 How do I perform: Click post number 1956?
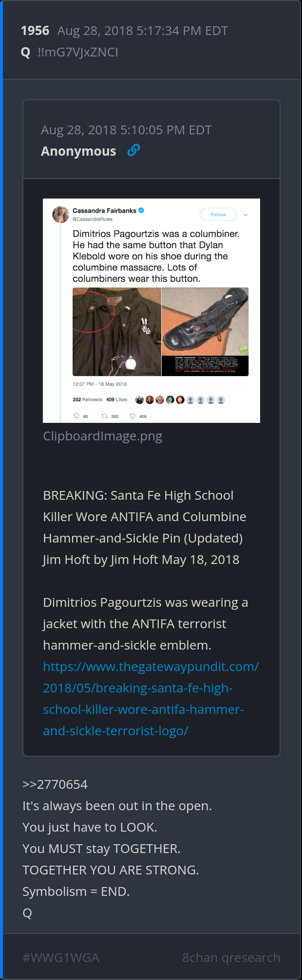point(35,31)
